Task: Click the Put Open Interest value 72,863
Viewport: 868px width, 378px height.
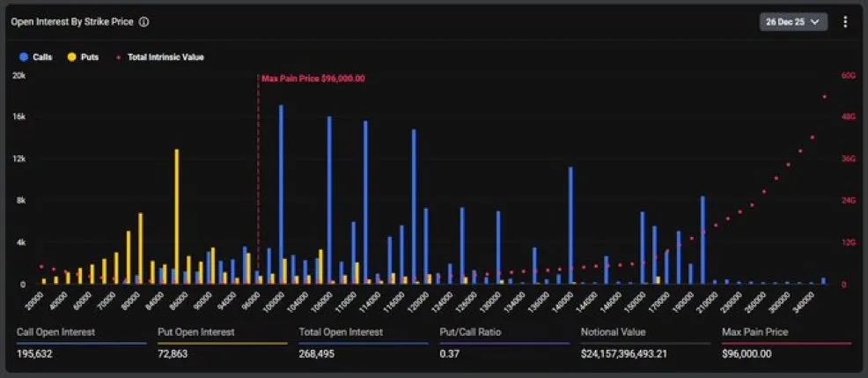Action: [x=173, y=353]
